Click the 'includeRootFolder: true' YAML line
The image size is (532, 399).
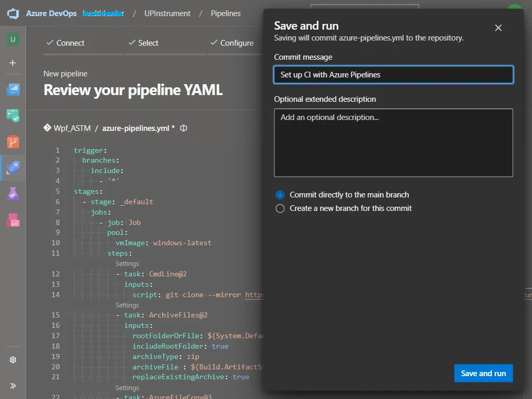pyautogui.click(x=180, y=347)
